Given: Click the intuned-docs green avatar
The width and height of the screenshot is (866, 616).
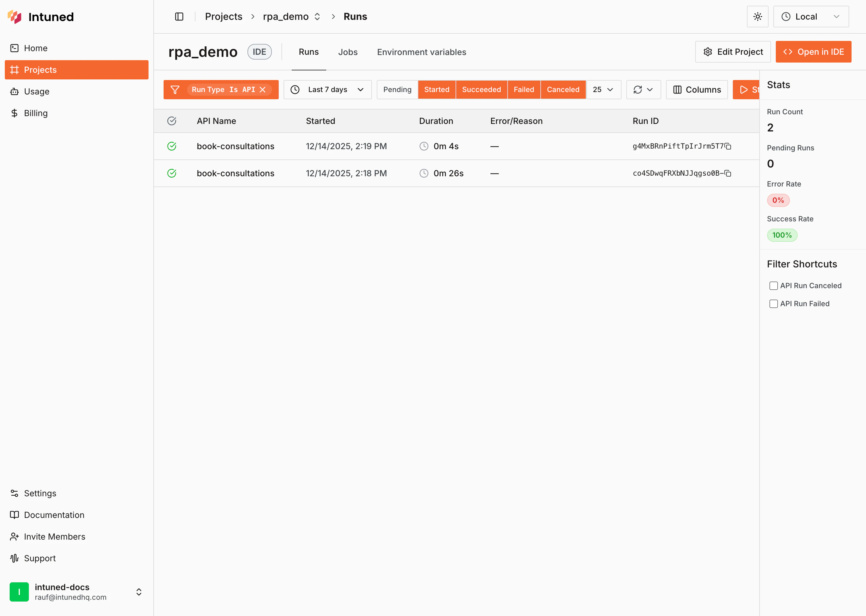Looking at the screenshot, I should coord(19,592).
